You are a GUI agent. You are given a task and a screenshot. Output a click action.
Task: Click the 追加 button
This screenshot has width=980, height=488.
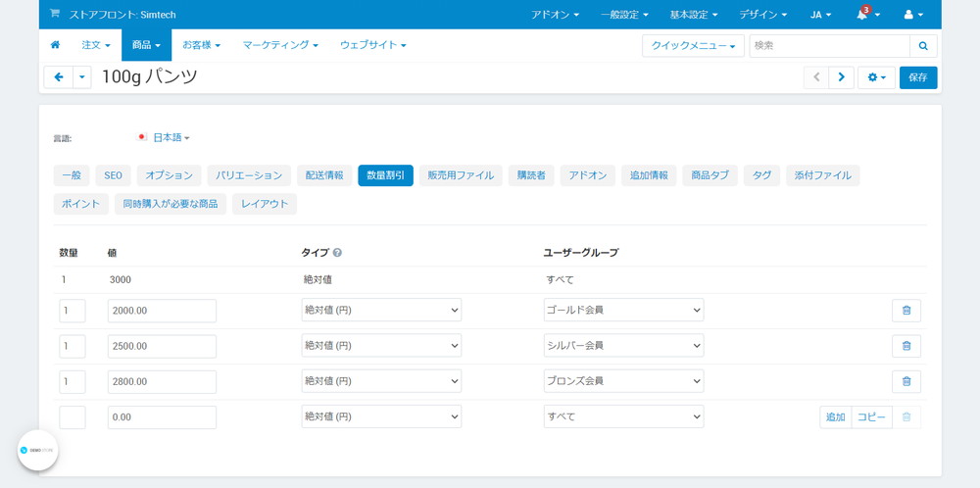point(836,417)
